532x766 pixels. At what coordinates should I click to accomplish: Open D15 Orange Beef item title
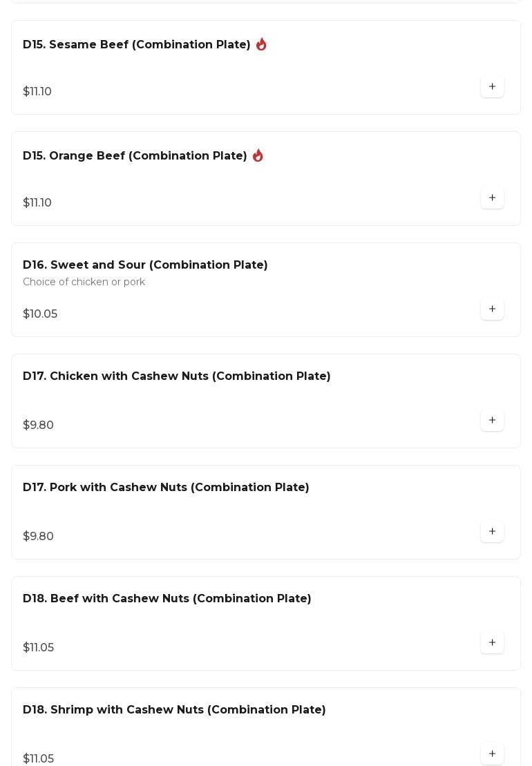(x=135, y=156)
